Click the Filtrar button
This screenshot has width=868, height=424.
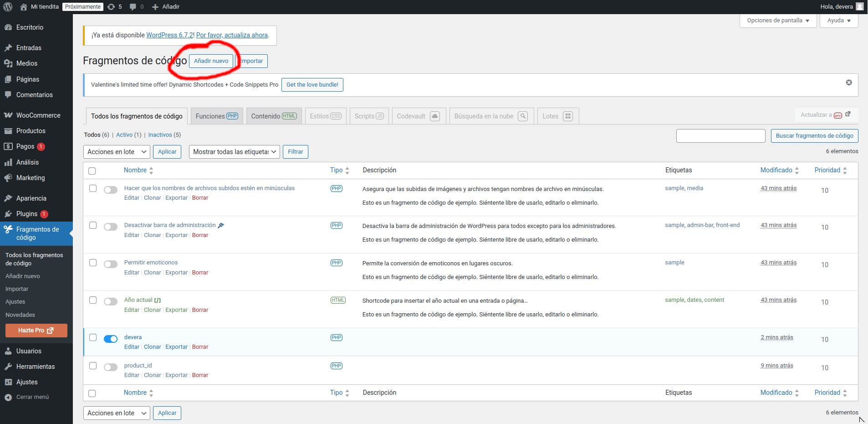pos(296,152)
